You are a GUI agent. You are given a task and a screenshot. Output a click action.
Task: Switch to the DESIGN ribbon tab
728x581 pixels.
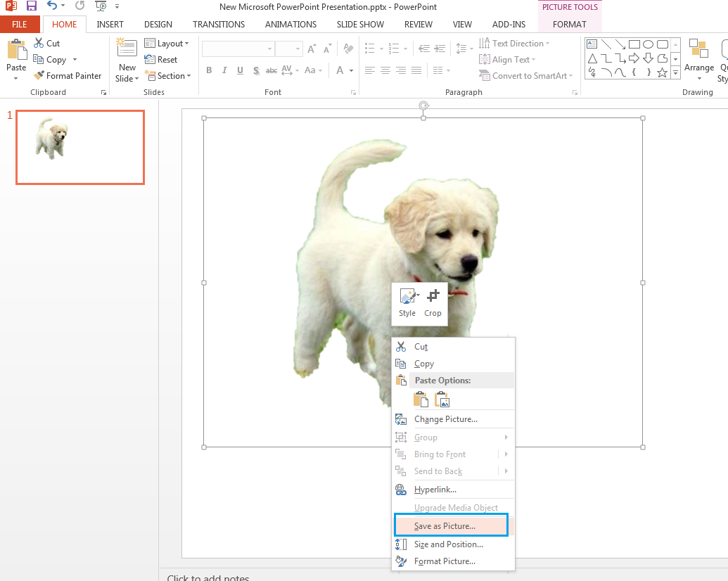click(158, 24)
